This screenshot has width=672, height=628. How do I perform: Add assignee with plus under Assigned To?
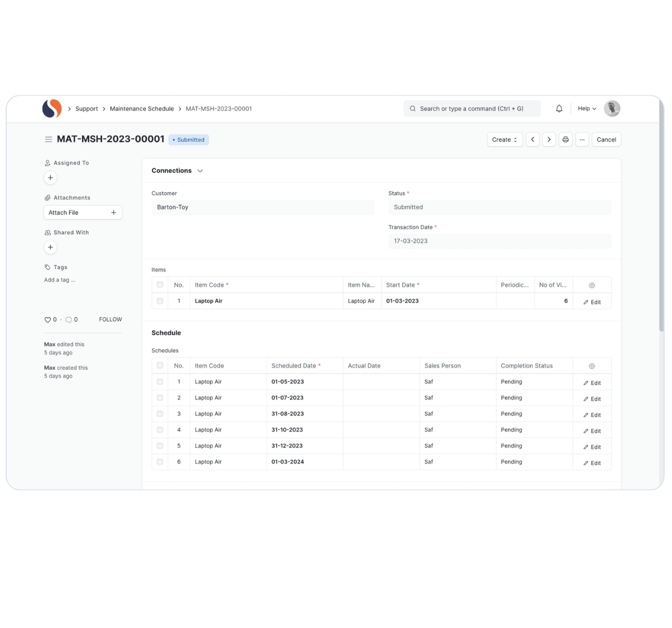(50, 177)
